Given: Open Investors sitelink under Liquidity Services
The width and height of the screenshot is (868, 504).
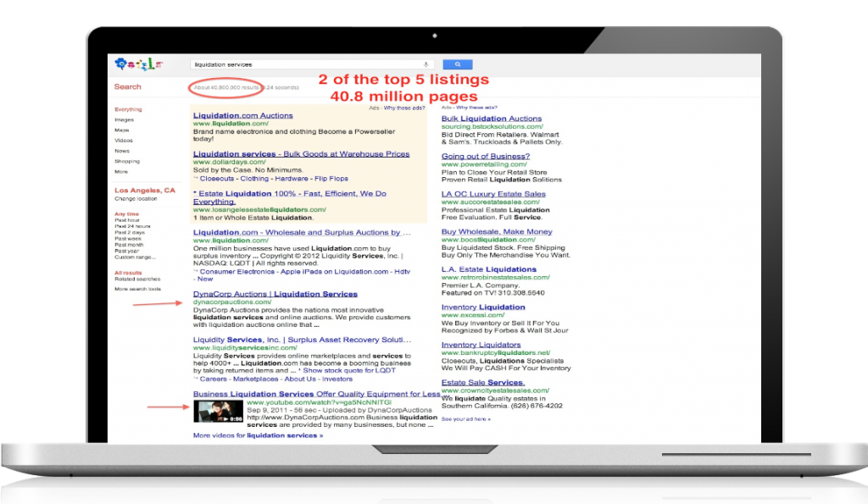Looking at the screenshot, I should (x=337, y=379).
